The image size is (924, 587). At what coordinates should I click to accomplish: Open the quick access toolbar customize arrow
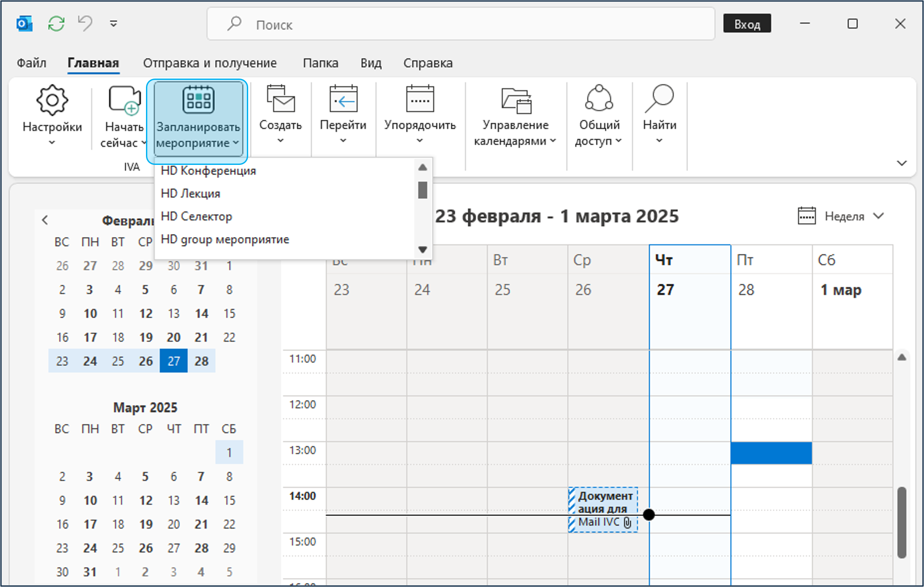click(x=113, y=24)
